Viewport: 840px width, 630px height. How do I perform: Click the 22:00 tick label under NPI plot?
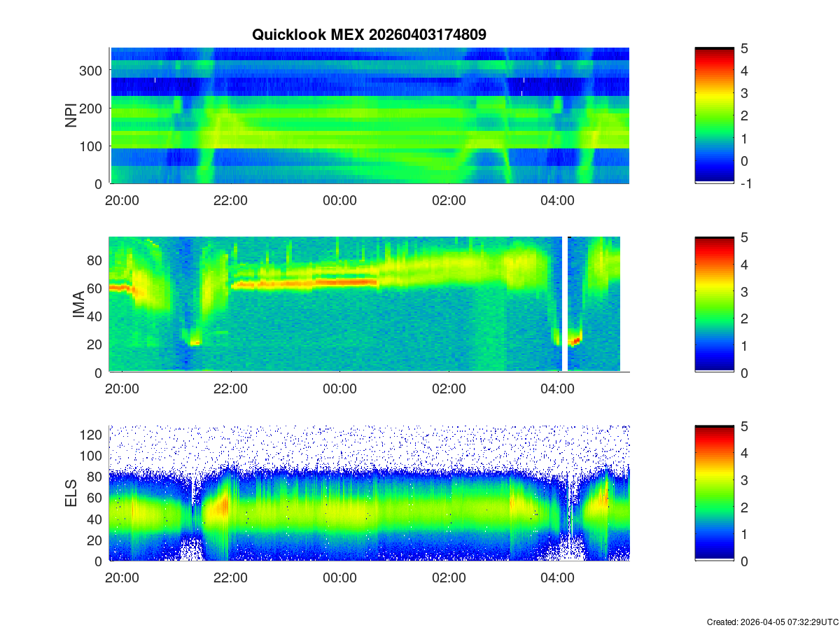coord(230,200)
